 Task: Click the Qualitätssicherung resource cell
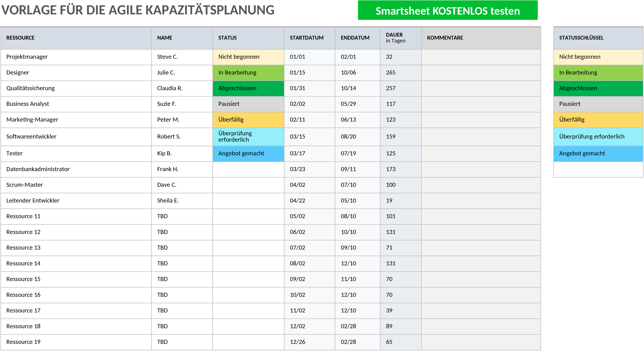point(76,88)
